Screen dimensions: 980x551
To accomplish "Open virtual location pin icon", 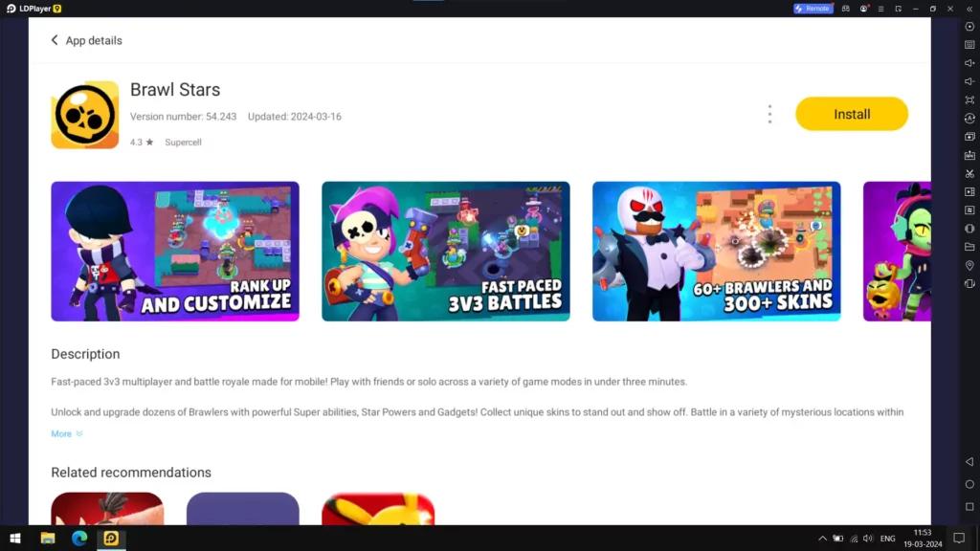I will [969, 266].
